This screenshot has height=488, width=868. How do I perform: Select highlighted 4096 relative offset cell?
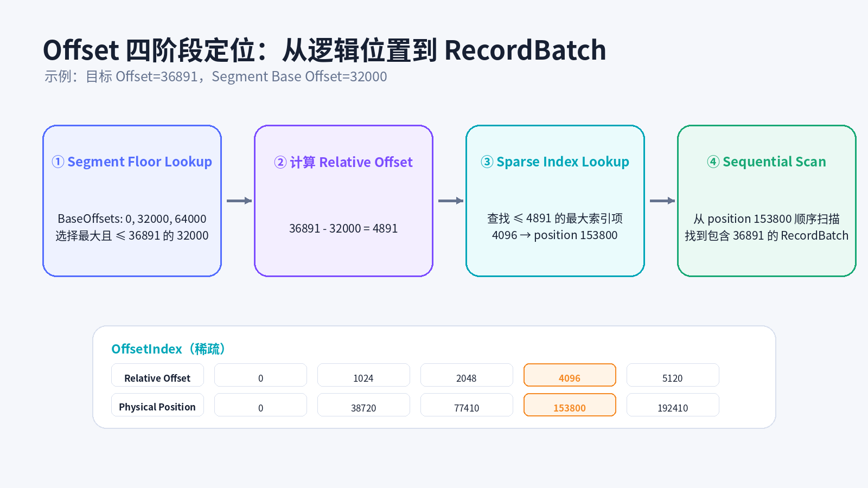570,375
